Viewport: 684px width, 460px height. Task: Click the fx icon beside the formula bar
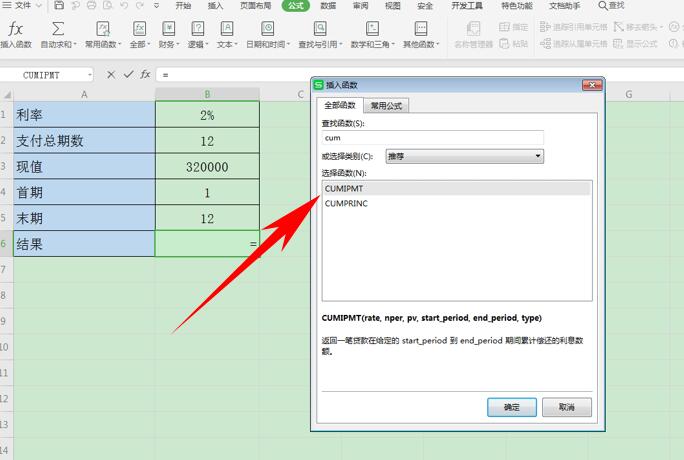point(145,75)
